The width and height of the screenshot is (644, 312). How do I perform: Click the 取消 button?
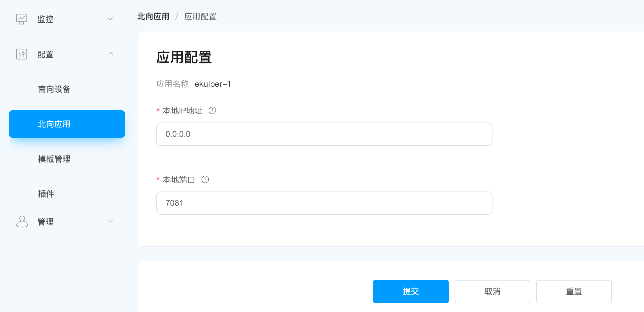point(492,292)
